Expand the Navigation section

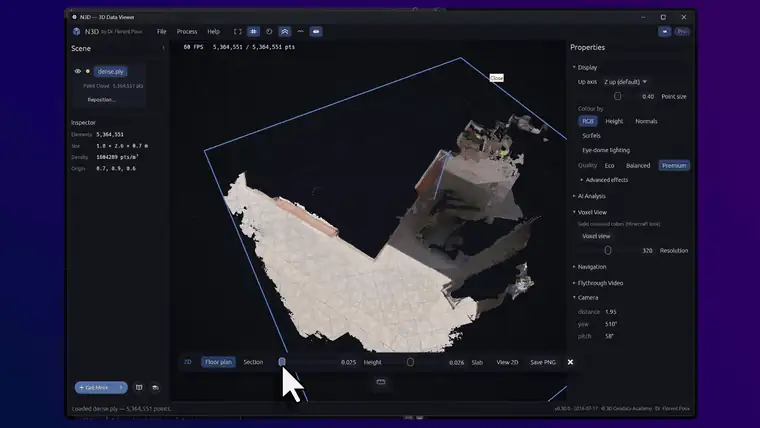tap(589, 267)
